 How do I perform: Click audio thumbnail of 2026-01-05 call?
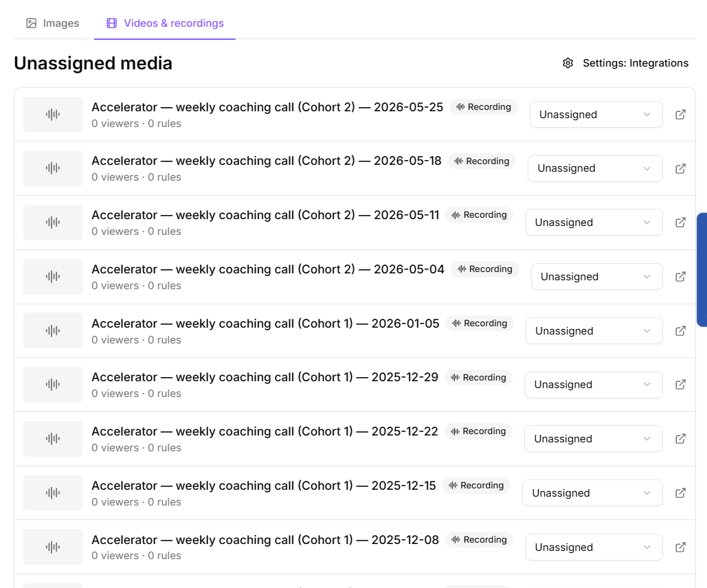click(53, 330)
